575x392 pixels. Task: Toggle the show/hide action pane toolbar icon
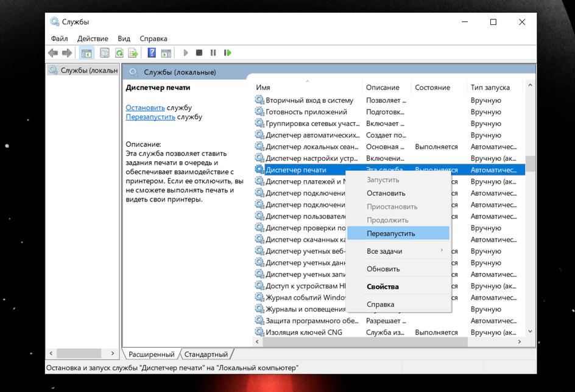(x=166, y=53)
